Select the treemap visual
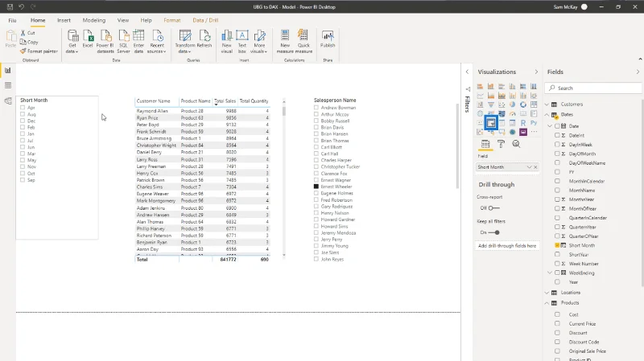This screenshot has width=644, height=361. coord(534,105)
